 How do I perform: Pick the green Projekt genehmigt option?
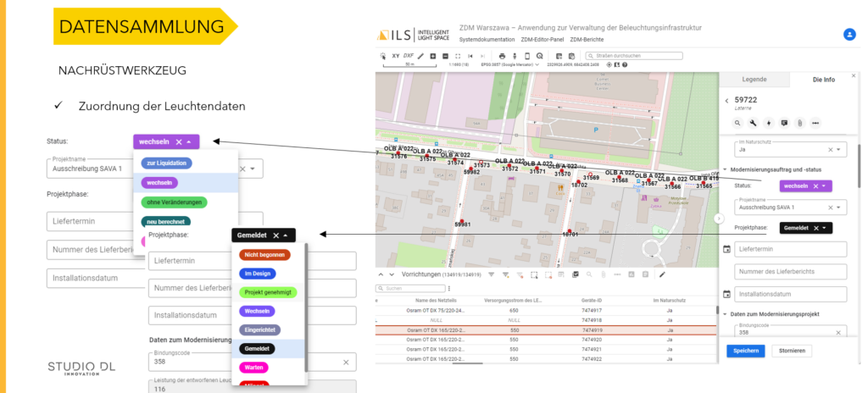[267, 291]
